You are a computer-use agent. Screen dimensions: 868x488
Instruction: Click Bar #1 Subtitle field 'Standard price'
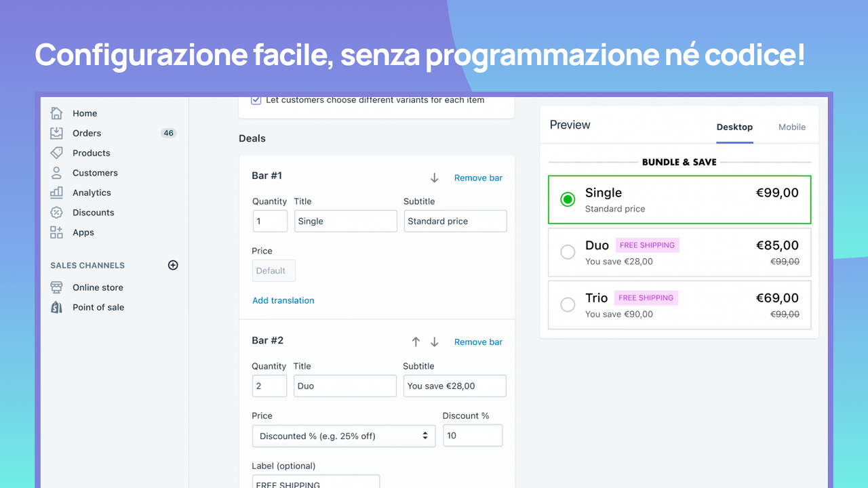455,221
